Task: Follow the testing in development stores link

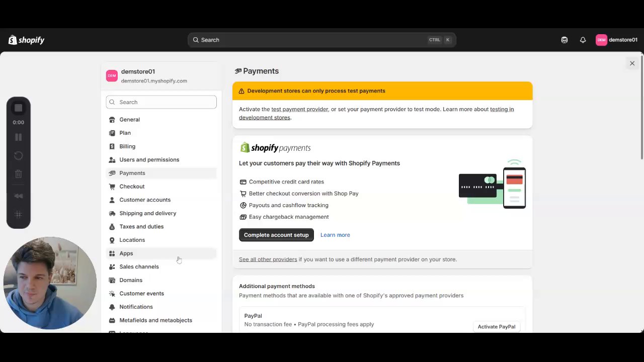Action: [376, 113]
